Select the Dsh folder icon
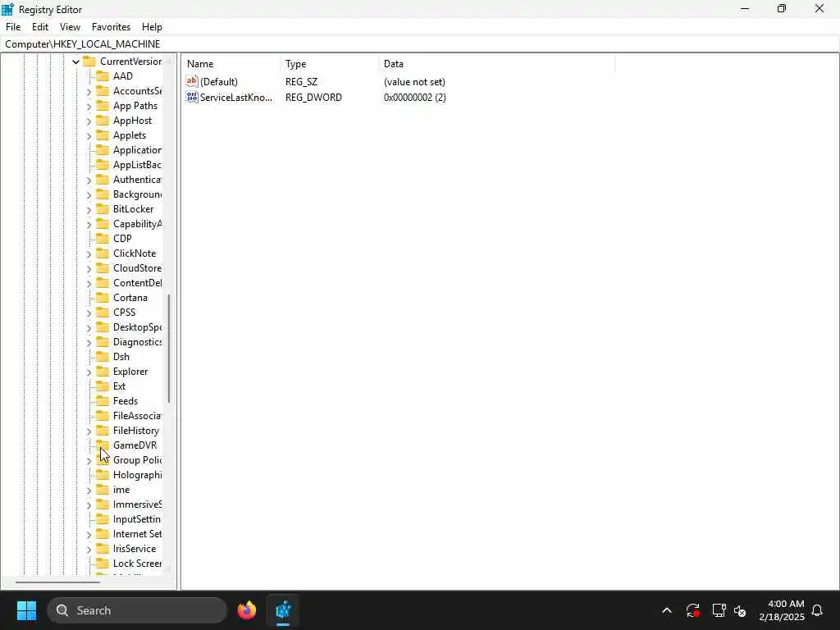 [x=103, y=356]
